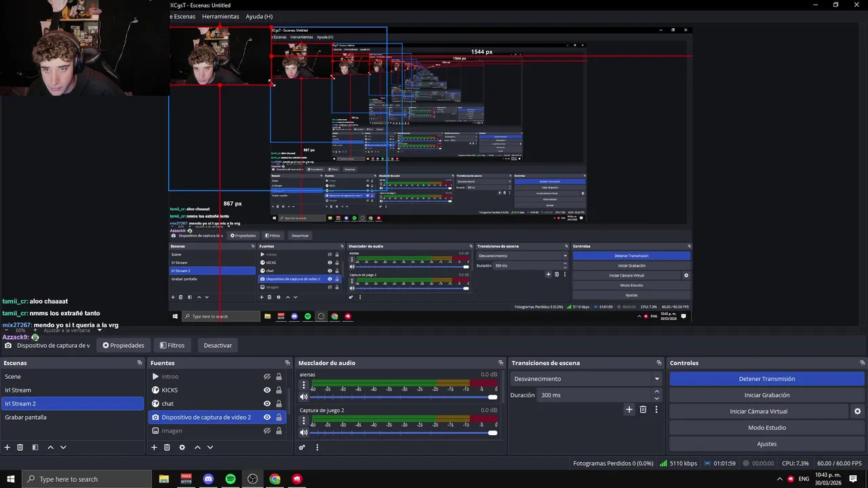Open scene filters icon in Escenas toolbar

click(x=35, y=447)
